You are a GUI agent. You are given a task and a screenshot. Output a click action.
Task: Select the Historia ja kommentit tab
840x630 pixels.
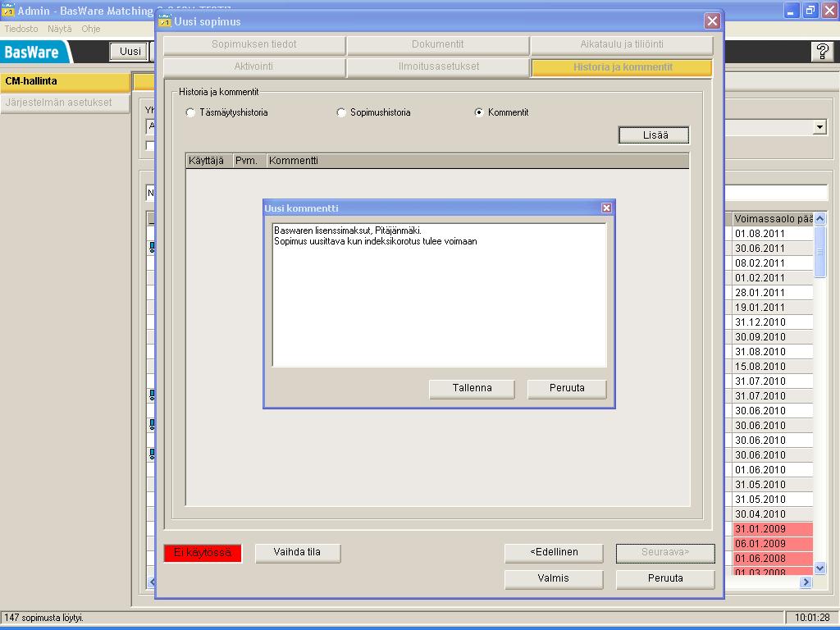coord(622,67)
